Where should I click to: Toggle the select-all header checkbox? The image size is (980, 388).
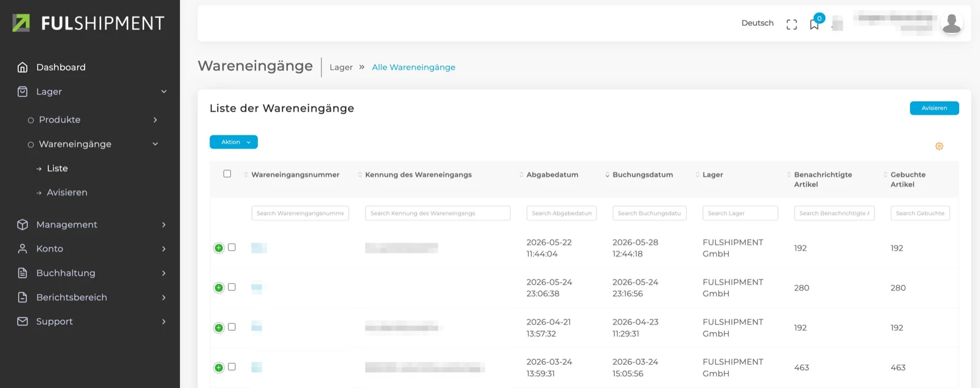click(227, 173)
